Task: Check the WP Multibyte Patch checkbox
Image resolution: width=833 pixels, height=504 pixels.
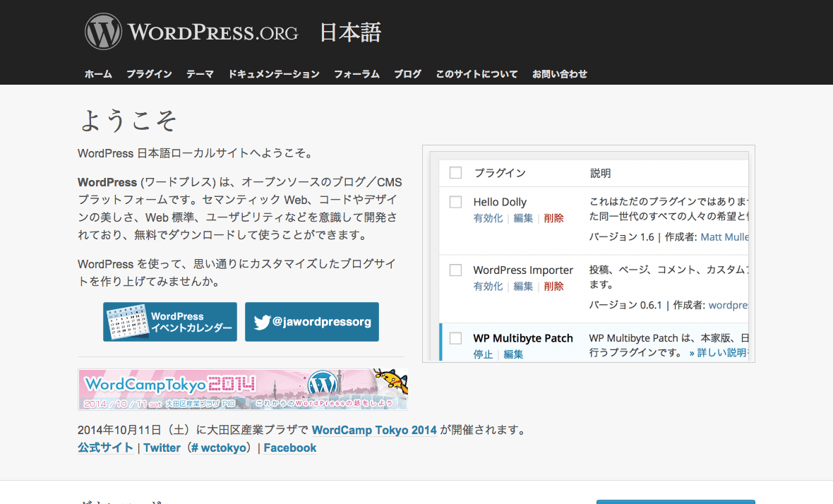Action: [x=455, y=338]
